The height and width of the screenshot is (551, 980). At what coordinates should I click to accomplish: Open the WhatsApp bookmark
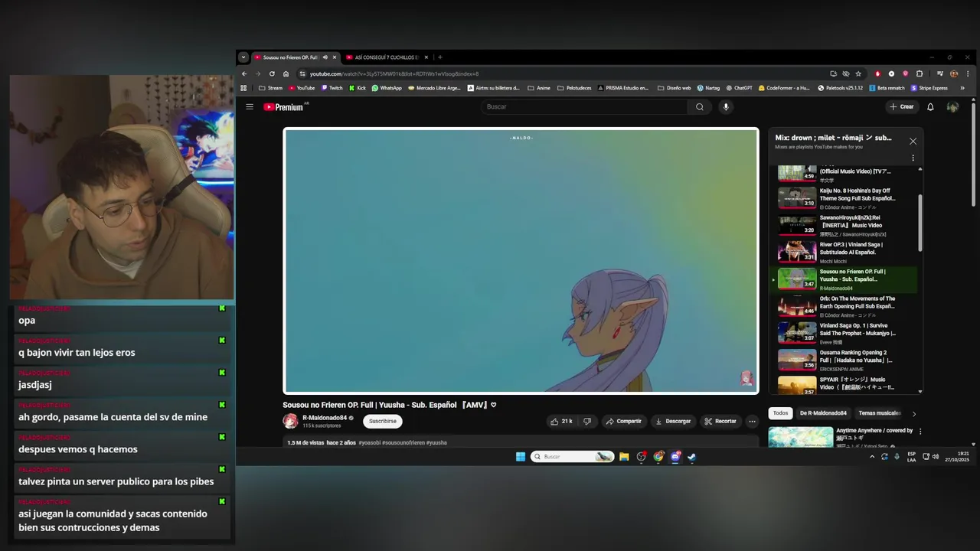pos(387,88)
